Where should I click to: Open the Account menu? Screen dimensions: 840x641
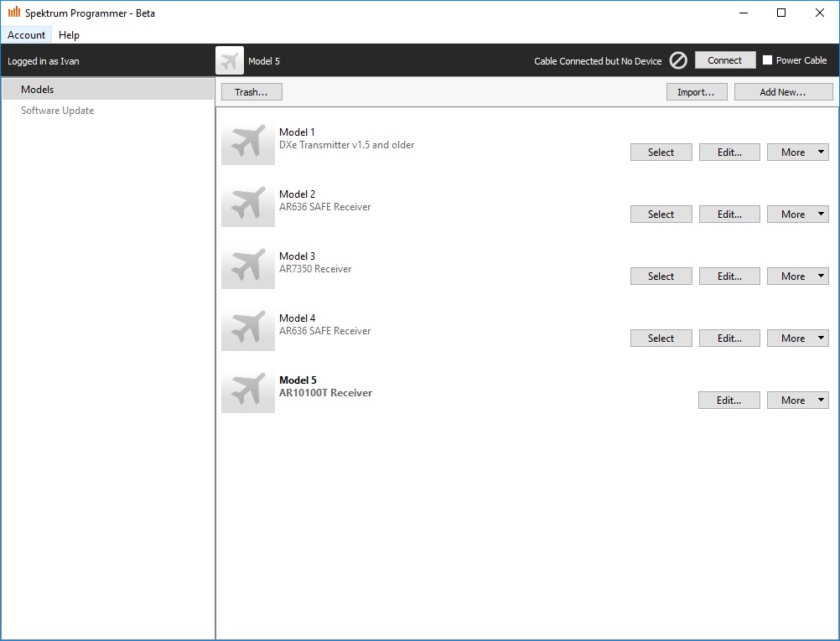point(27,35)
